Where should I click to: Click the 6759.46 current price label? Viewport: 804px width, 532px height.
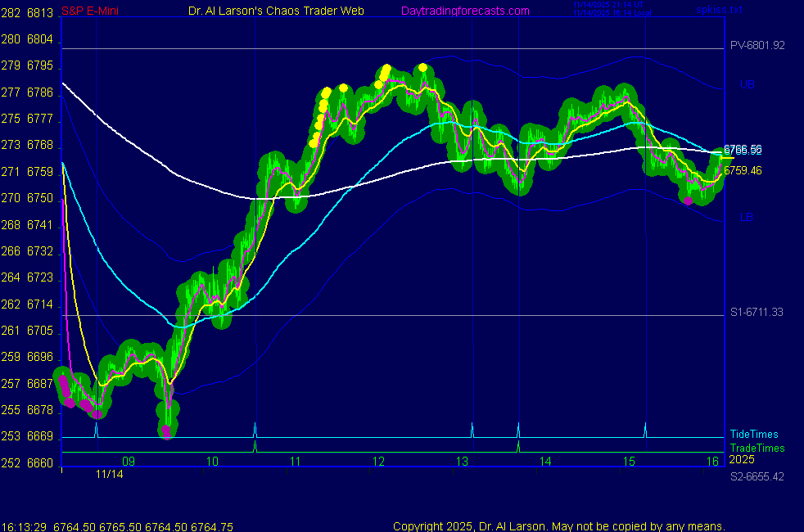coord(743,171)
